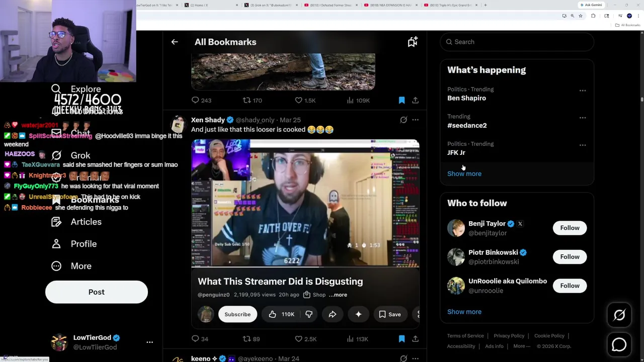Image resolution: width=644 pixels, height=362 pixels.
Task: Share the post with 109K views
Action: click(415, 100)
